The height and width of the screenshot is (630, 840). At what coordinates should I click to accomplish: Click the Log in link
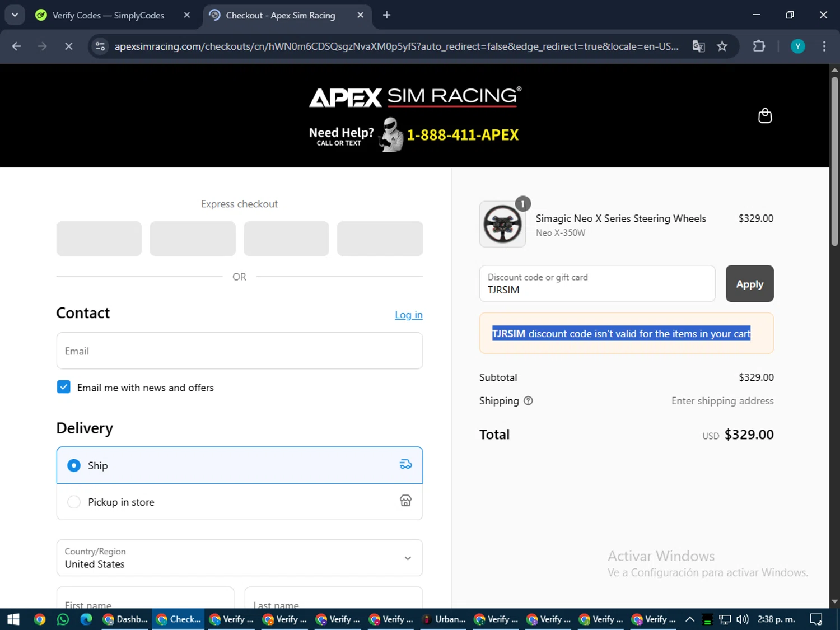point(409,315)
